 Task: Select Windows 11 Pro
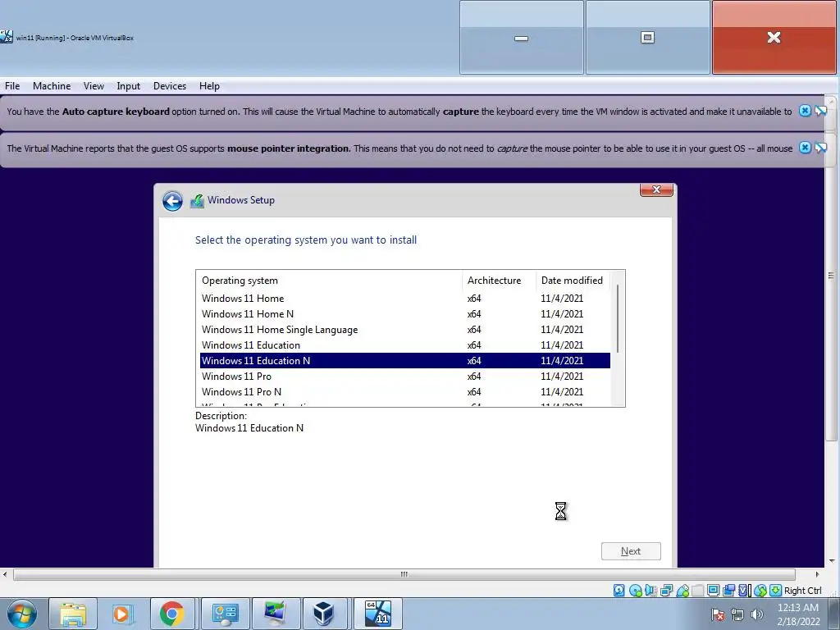405,376
